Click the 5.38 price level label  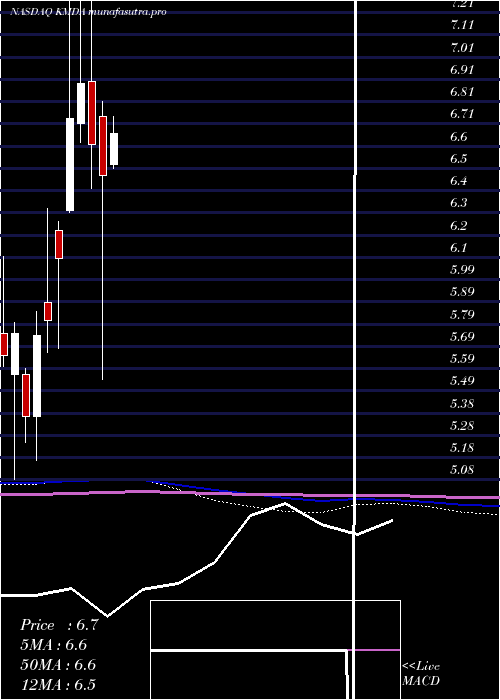click(x=462, y=404)
